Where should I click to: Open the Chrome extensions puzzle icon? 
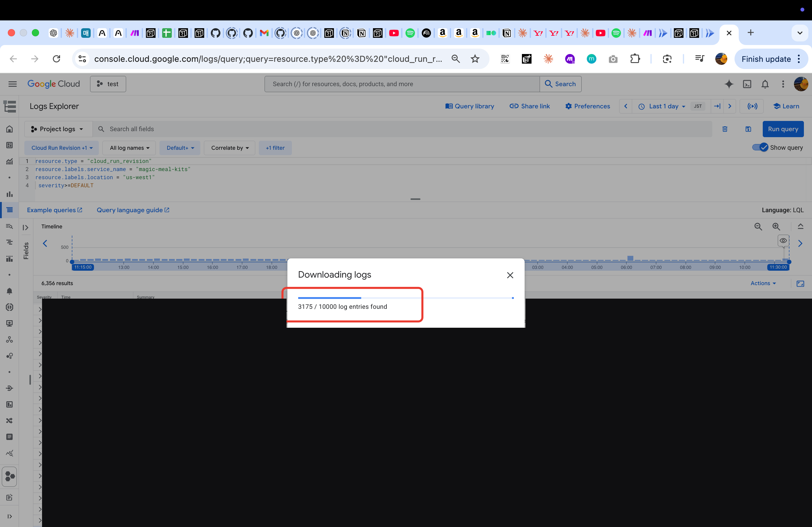pos(635,59)
